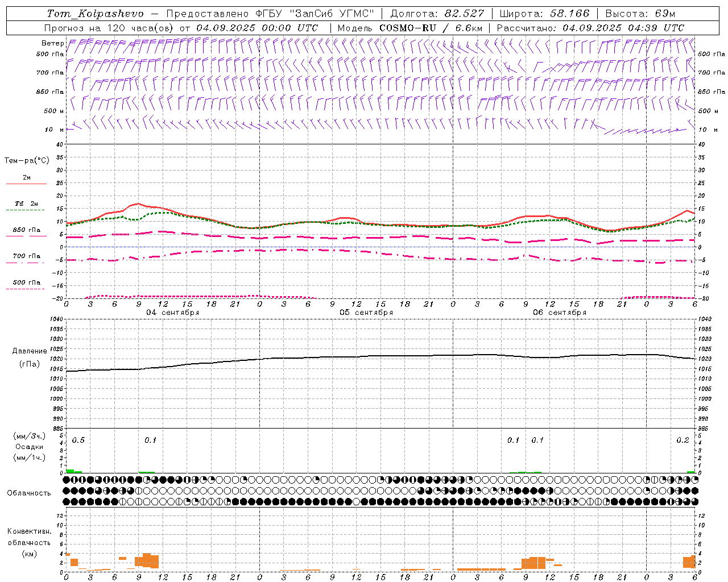Viewport: 728px width, 582px height.
Task: Select the provider text "ЗапСиб УГМС"
Action: [x=332, y=14]
